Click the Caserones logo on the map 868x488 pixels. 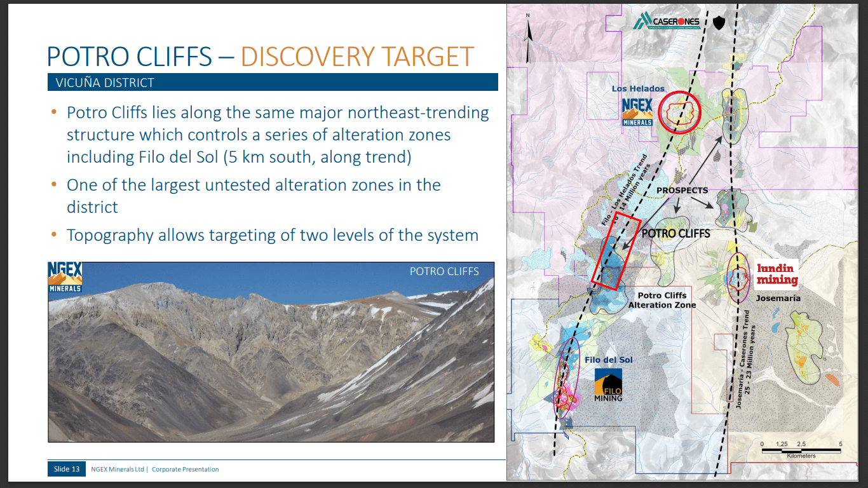click(667, 23)
